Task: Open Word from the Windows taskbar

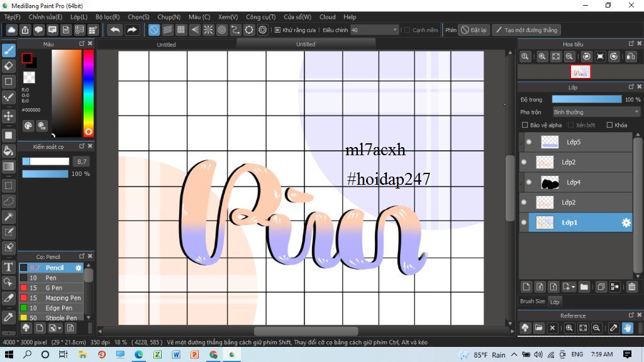Action: coord(176,354)
